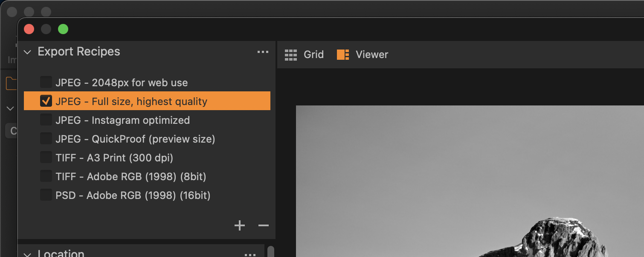Viewport: 644px width, 257px height.
Task: Collapse the Export Recipes panel
Action: (28, 52)
